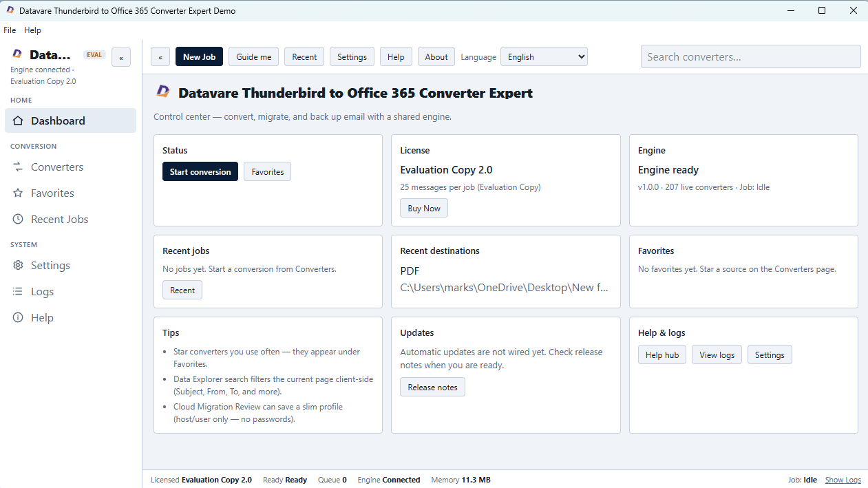868x488 pixels.
Task: Click the Help hub button
Action: pyautogui.click(x=662, y=354)
